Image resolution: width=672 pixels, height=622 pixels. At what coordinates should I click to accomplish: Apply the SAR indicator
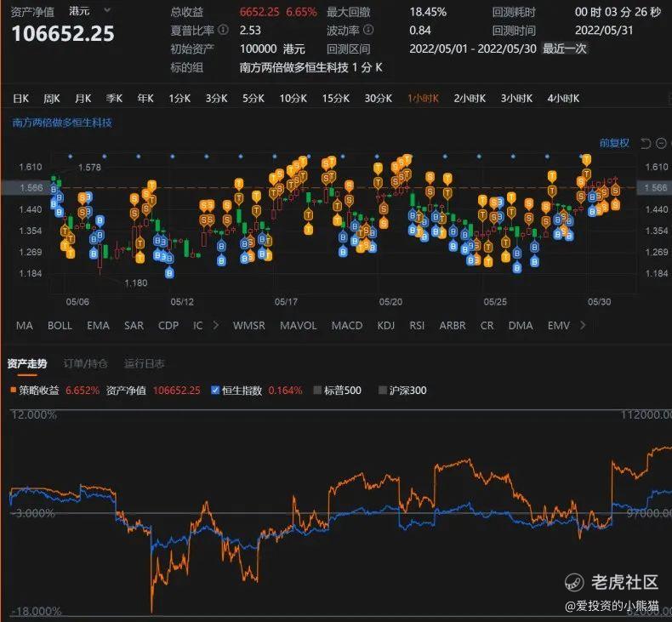(x=134, y=326)
